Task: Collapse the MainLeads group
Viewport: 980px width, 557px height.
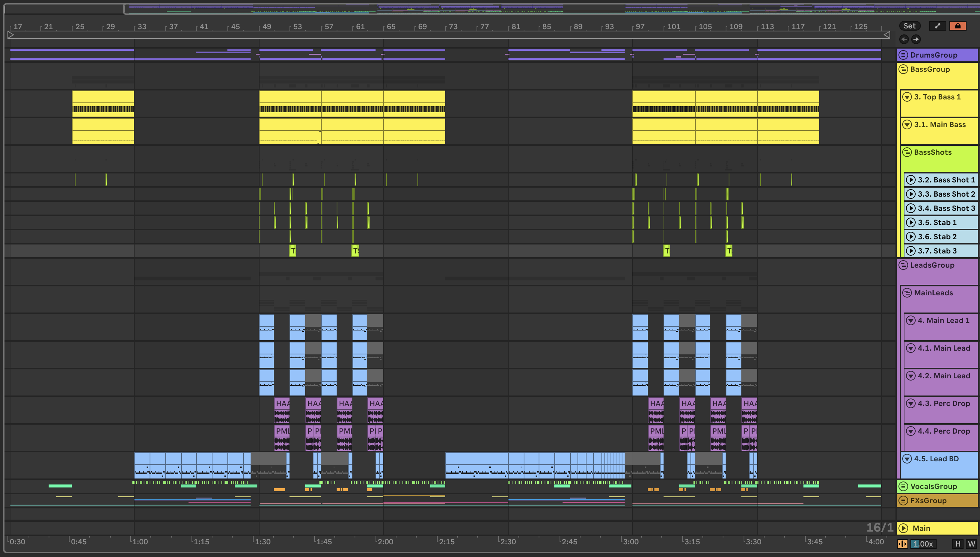Action: pos(907,293)
